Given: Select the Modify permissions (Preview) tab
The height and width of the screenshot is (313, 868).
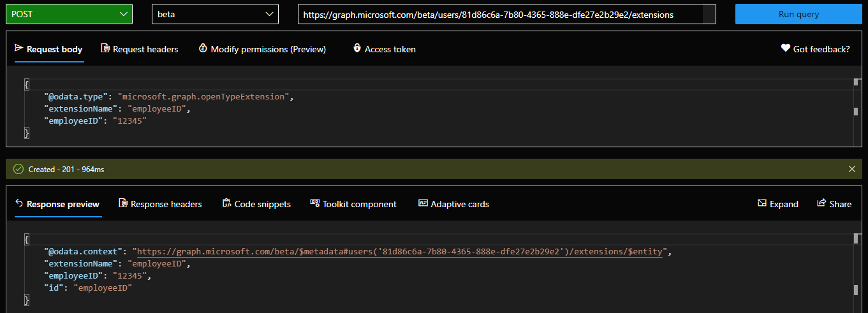Looking at the screenshot, I should tap(262, 49).
